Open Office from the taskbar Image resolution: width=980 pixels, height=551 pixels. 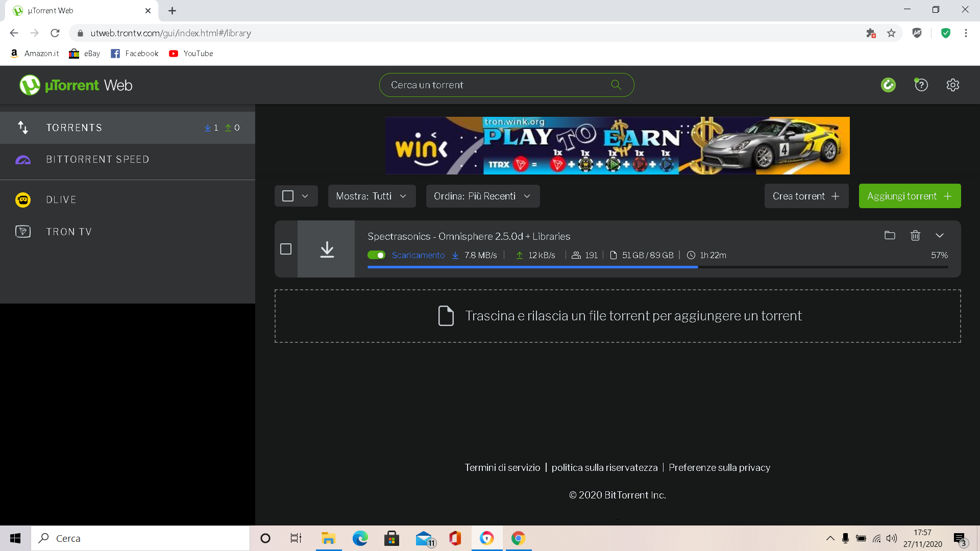[455, 538]
